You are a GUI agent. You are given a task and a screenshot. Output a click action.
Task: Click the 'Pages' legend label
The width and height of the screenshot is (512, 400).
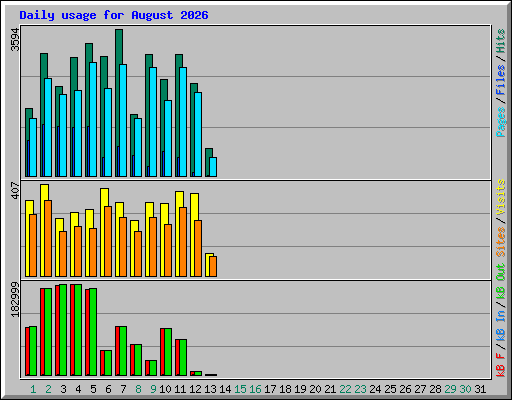click(x=501, y=122)
